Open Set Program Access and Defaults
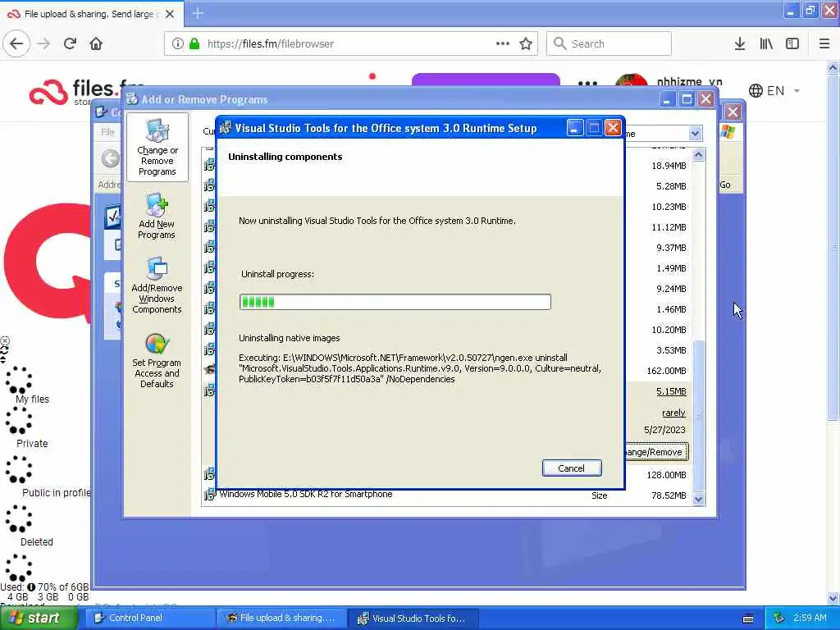The image size is (840, 630). 157,359
